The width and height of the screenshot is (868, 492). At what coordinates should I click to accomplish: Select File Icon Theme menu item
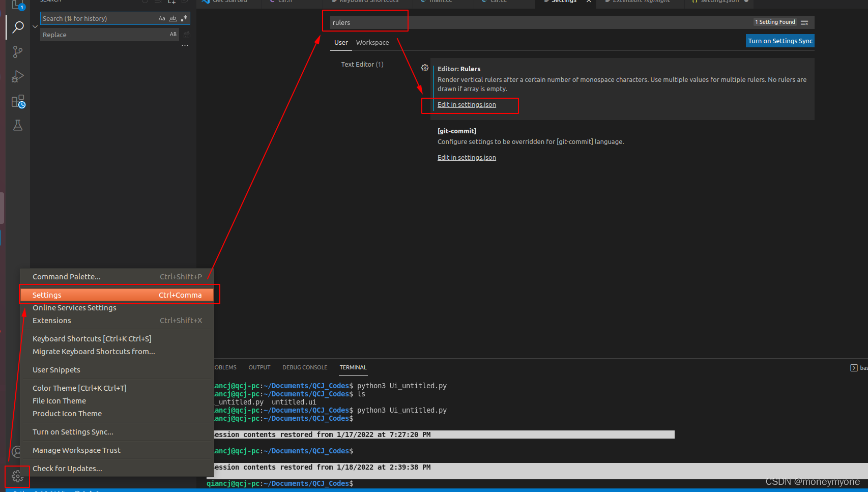click(x=117, y=401)
